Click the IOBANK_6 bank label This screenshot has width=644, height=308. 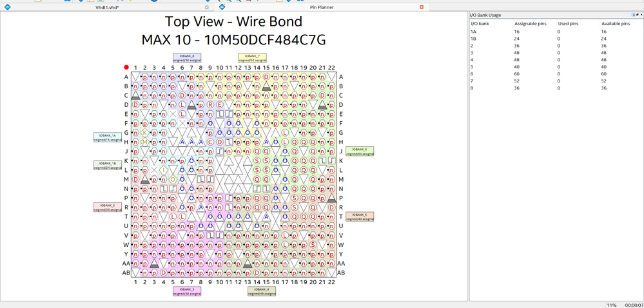pyautogui.click(x=360, y=151)
